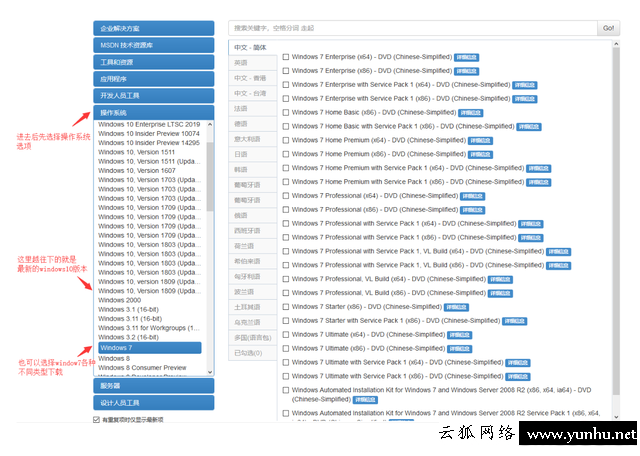Viewport: 640px width, 456px height.
Task: Select Windows 10 Enterprise LTSC 2019
Action: pyautogui.click(x=149, y=124)
